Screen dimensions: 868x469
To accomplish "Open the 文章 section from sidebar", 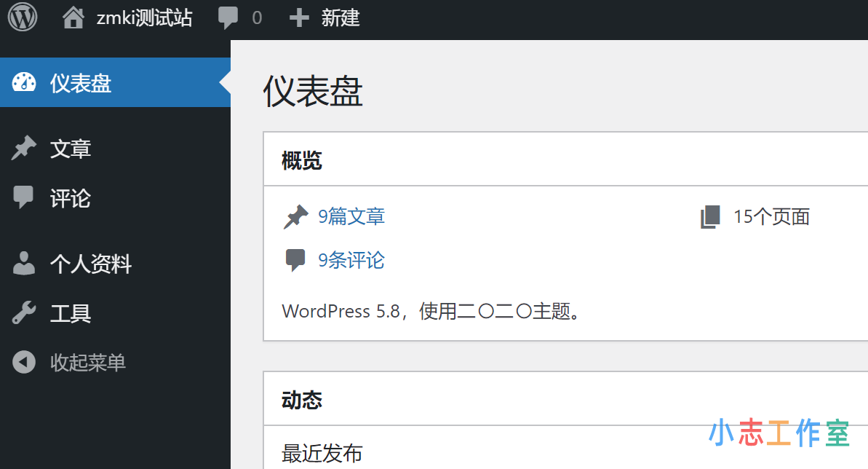I will coord(70,149).
